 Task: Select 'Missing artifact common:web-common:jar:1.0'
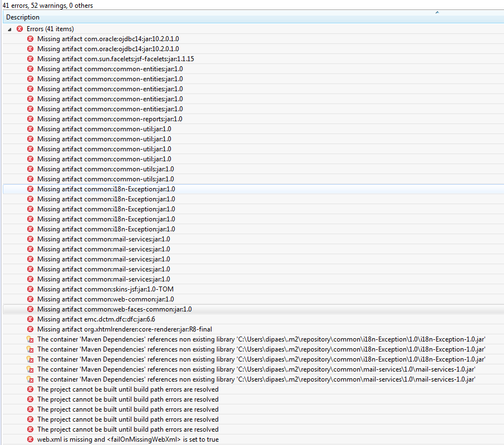point(106,299)
